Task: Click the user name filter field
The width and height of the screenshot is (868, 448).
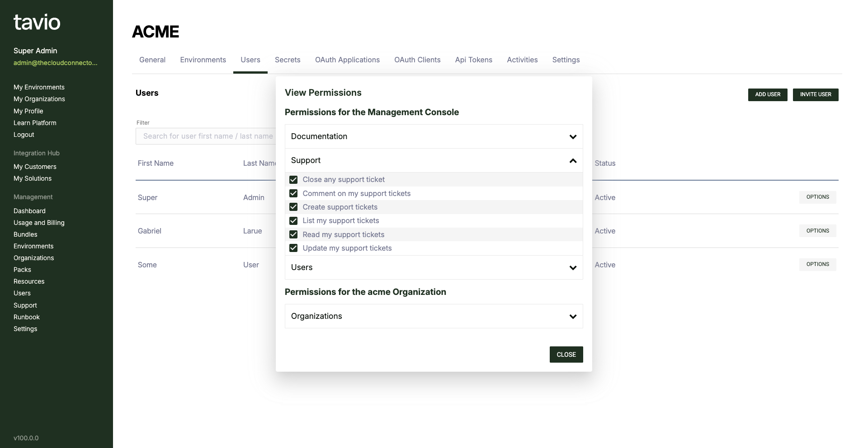Action: [206, 136]
